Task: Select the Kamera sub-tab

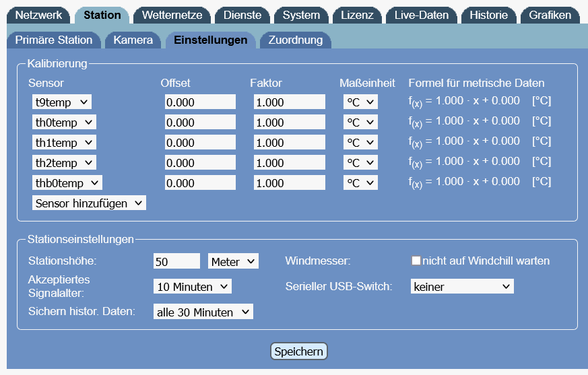Action: 133,40
